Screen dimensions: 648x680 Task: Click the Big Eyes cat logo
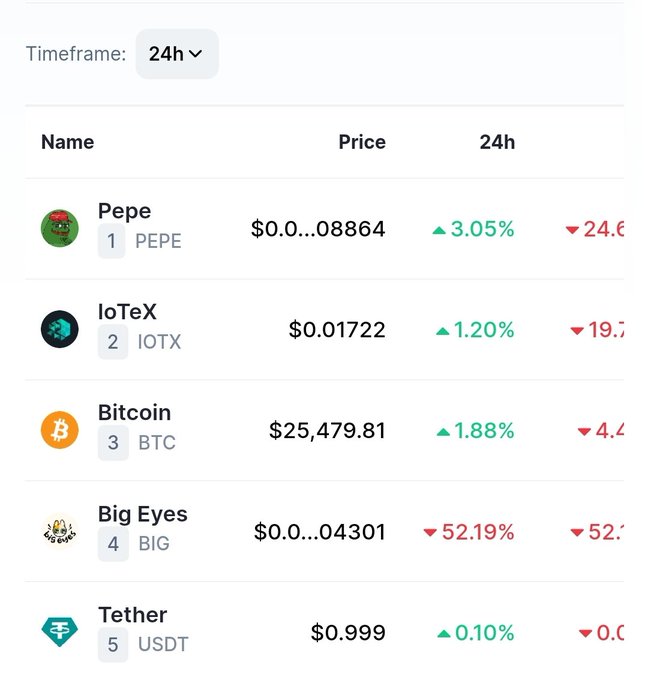[x=60, y=531]
